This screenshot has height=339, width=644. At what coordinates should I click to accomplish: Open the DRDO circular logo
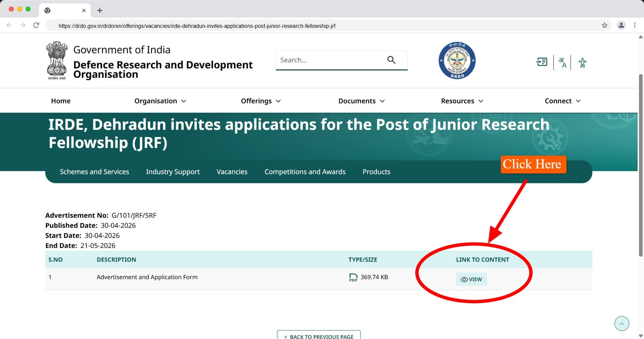pos(457,61)
